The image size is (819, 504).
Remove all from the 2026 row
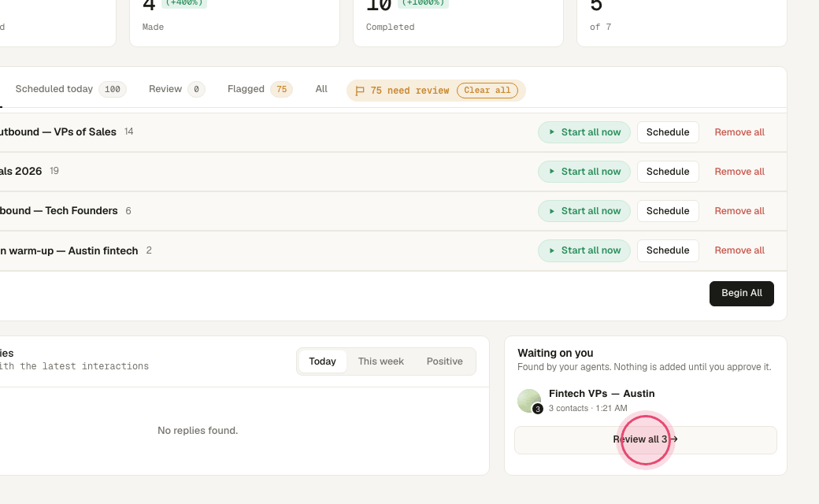tap(739, 172)
